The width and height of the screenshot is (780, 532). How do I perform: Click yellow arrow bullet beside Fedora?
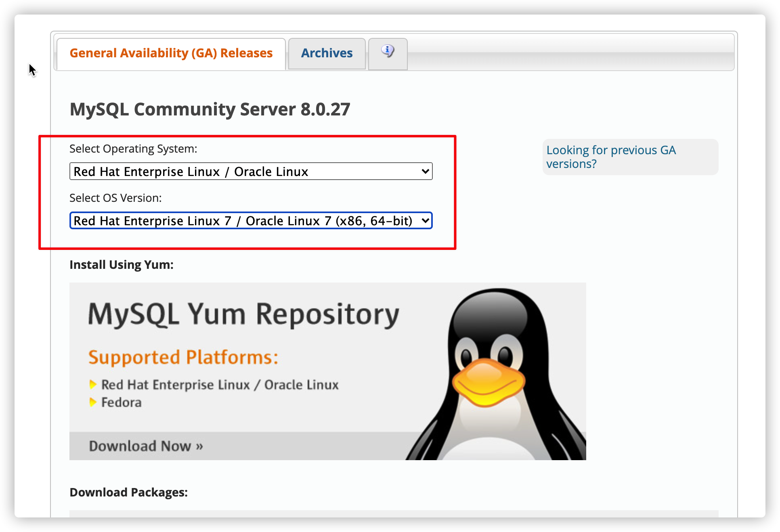(93, 402)
